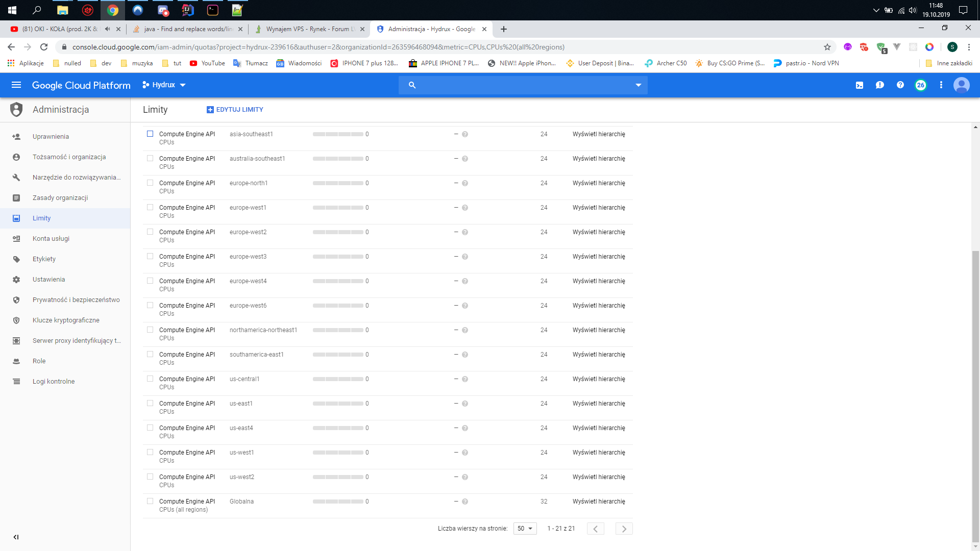Expand the search bar dropdown arrow
Viewport: 980px width, 551px height.
638,85
